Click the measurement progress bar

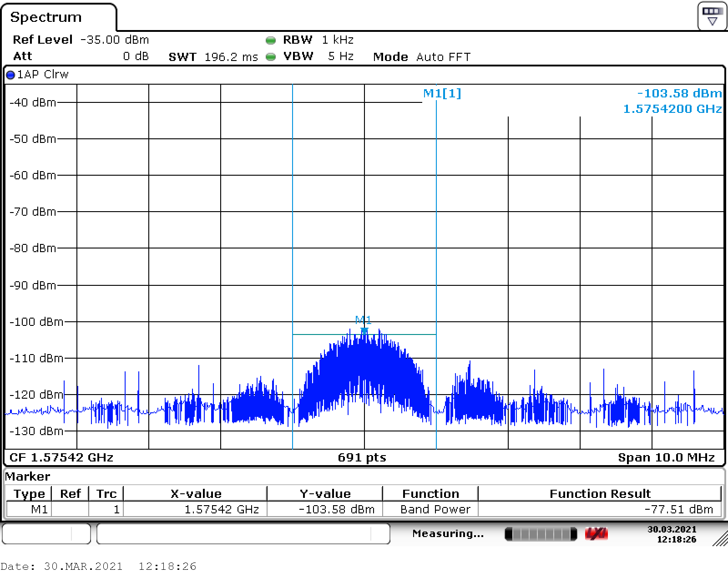coord(541,534)
